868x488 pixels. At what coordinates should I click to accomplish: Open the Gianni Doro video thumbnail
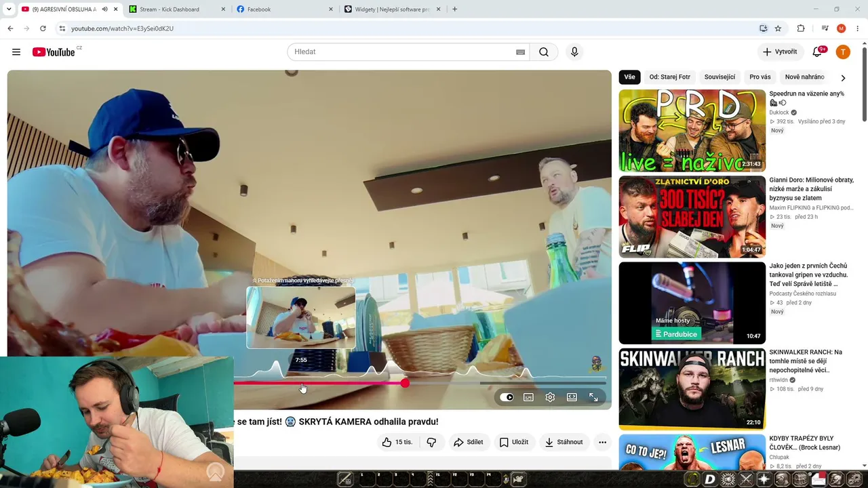(x=692, y=217)
